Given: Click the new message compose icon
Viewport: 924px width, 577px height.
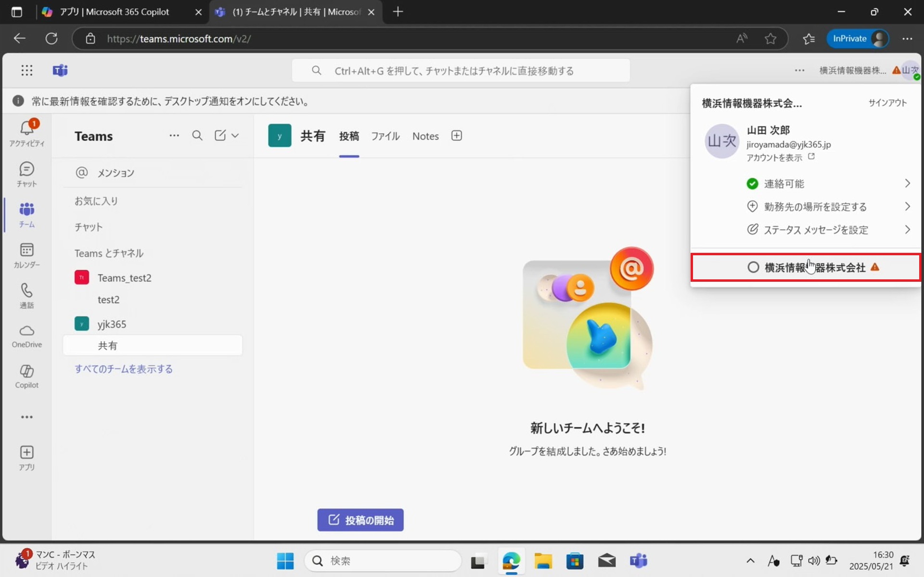Looking at the screenshot, I should [x=220, y=136].
